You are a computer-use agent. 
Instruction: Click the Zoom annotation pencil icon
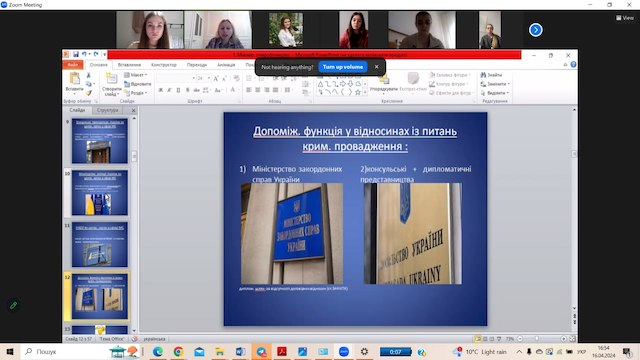point(13,305)
